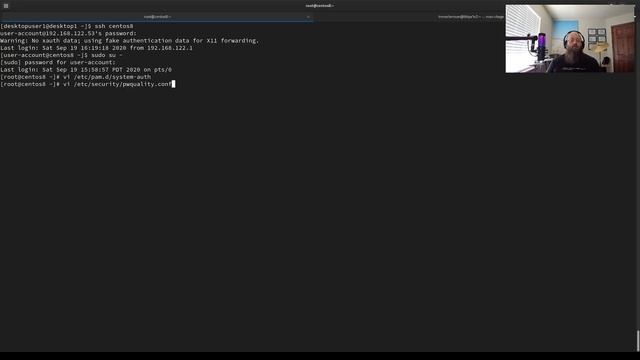The image size is (640, 360).
Task: Click the window title 'root@centos8:~'
Action: pos(320,6)
